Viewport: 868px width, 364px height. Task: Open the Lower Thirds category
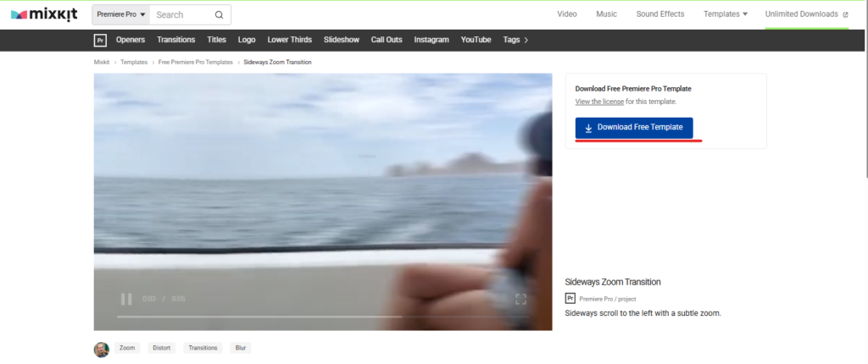289,40
